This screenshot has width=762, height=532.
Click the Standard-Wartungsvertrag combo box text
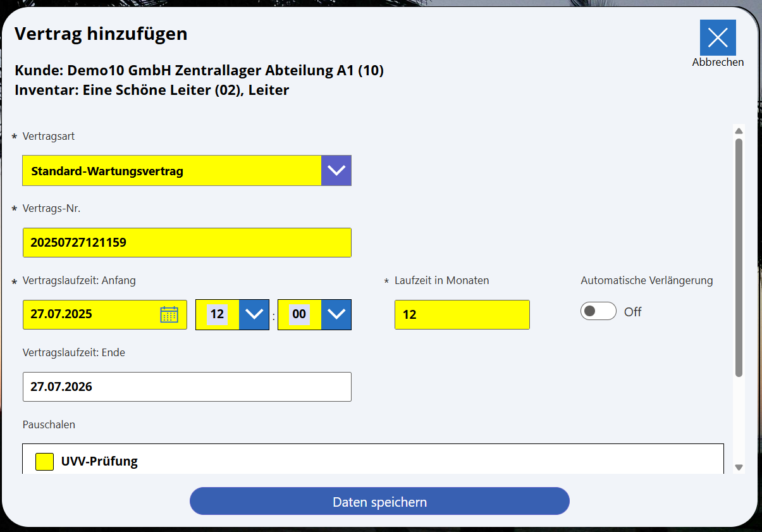coord(171,170)
